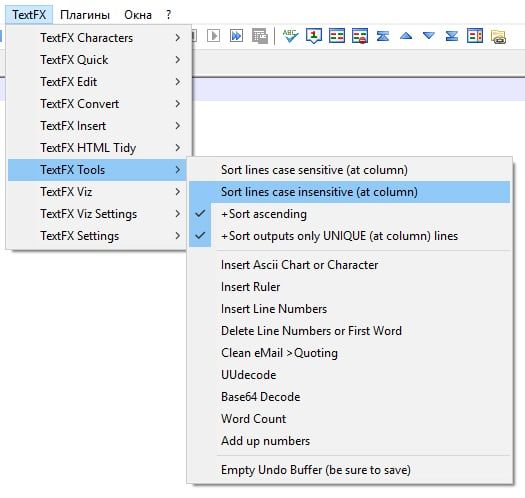The width and height of the screenshot is (525, 498).
Task: Expand TextFX Edit submenu arrow
Action: click(x=178, y=82)
